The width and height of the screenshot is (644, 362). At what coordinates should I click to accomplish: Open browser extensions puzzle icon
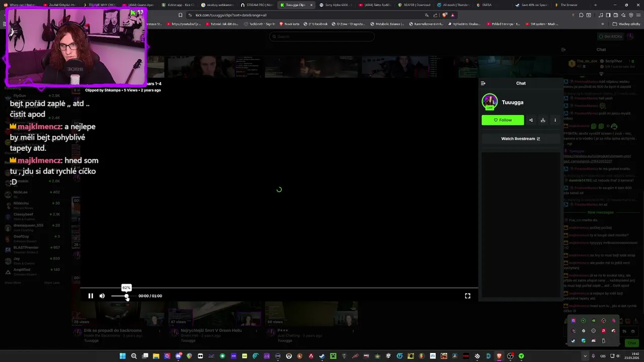[x=581, y=15]
